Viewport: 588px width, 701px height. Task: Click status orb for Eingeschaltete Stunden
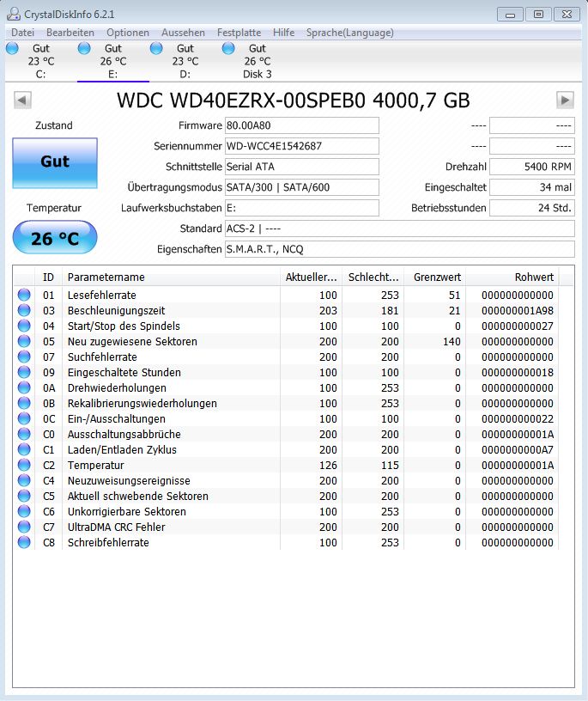24,372
